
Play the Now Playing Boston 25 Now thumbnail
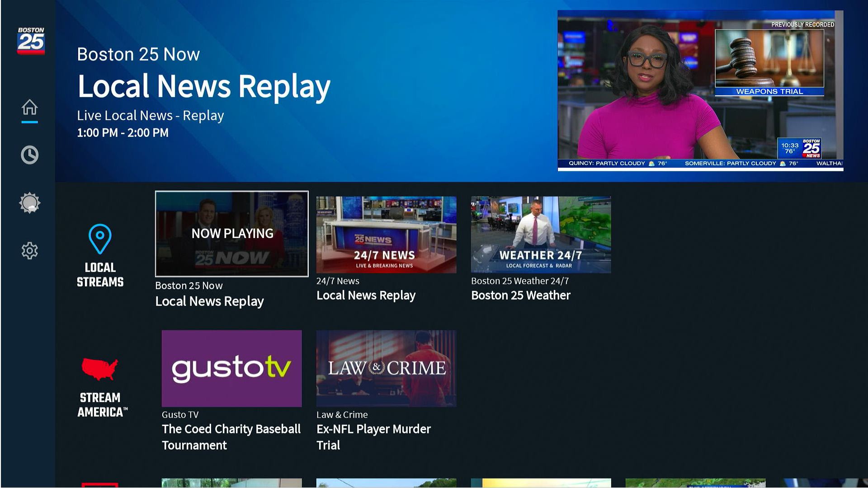(x=231, y=234)
